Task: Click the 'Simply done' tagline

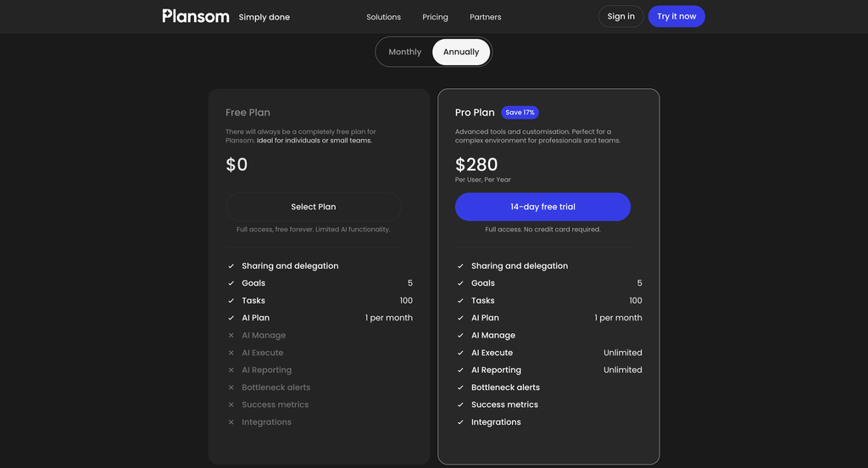Action: tap(264, 17)
